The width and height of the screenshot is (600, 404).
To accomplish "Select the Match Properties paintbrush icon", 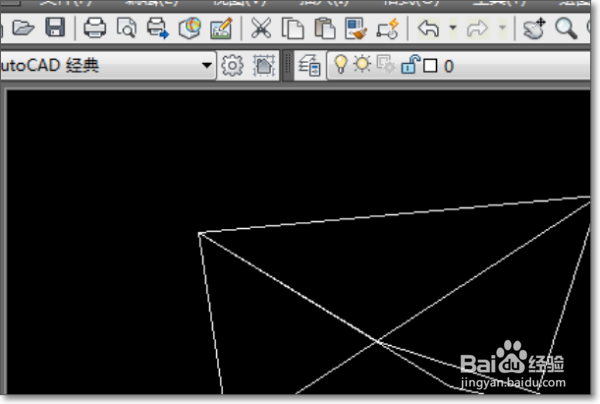I will pos(356,29).
